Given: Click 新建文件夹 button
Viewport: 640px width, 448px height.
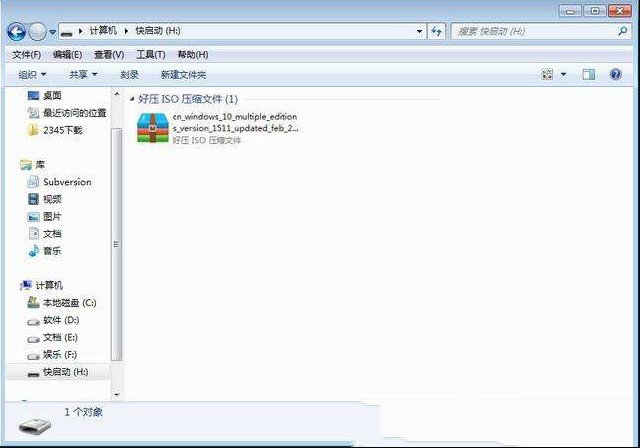Looking at the screenshot, I should tap(183, 75).
